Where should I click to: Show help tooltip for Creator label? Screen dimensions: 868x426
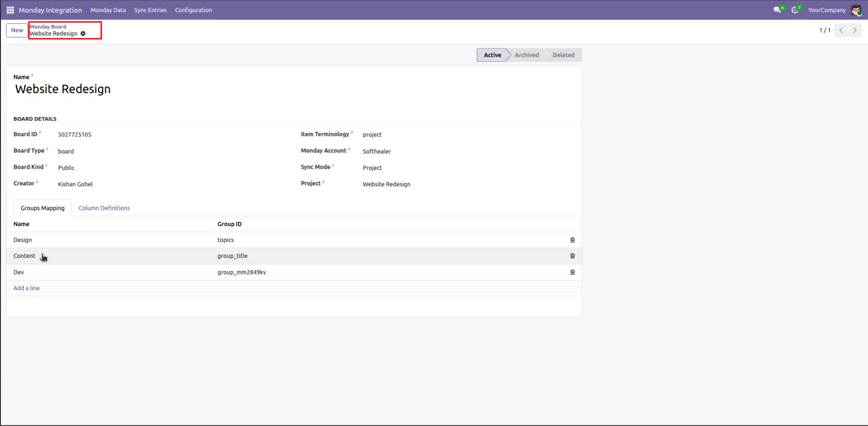pos(37,181)
